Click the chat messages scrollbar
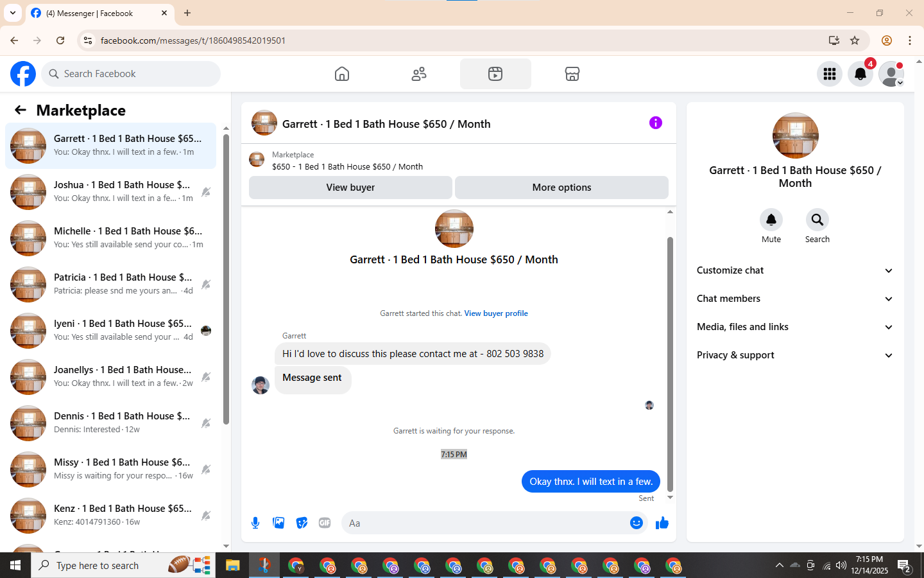Viewport: 924px width, 578px height. [x=670, y=364]
